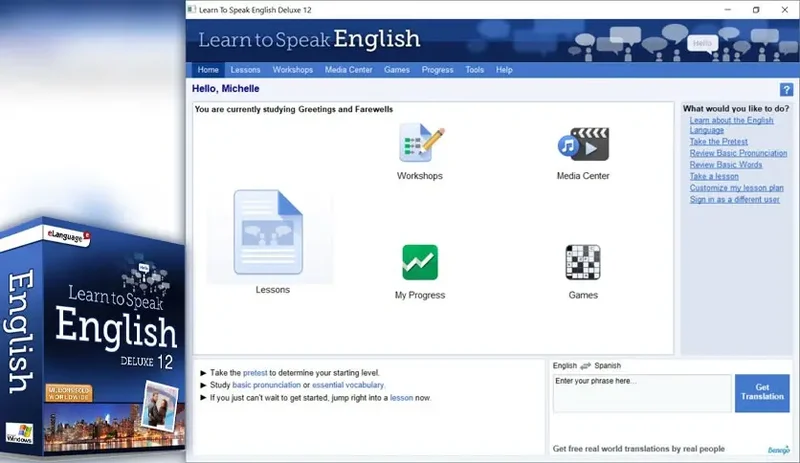Open the Lessons document icon
This screenshot has height=463, width=800.
(x=268, y=232)
